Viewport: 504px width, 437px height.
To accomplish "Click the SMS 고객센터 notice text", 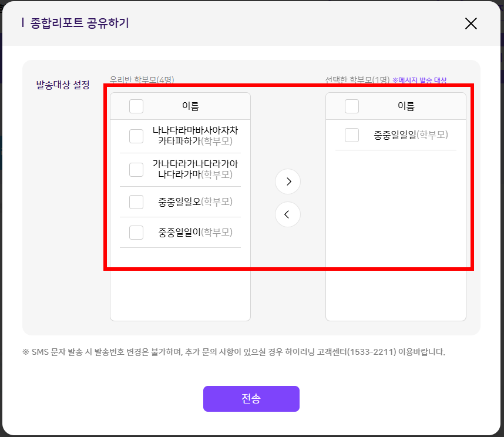I will click(234, 352).
